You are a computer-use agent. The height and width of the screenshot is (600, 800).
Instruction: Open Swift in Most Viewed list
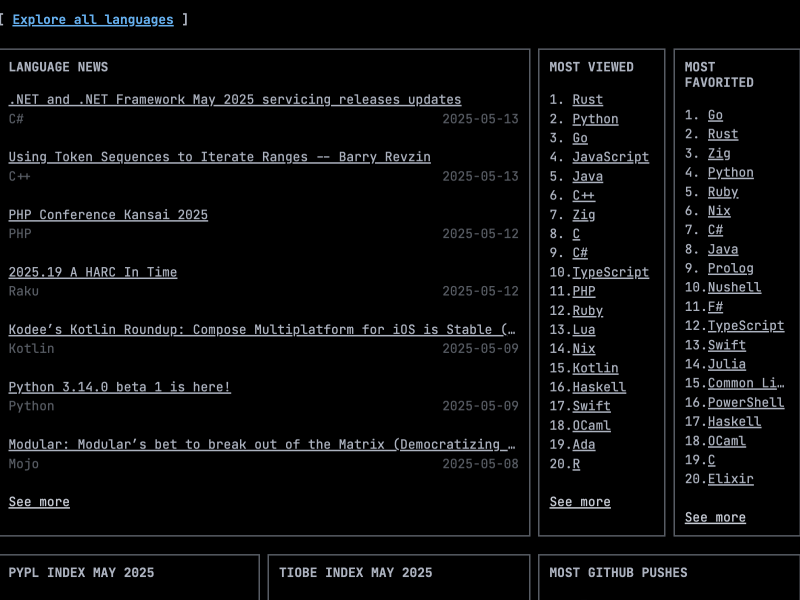coord(591,406)
